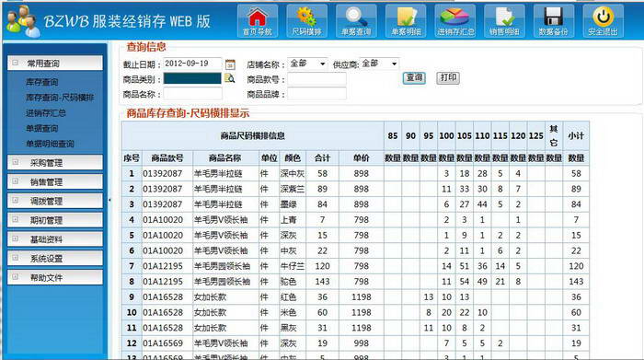Open the 销售明细 toolbar icon
644x360 pixels.
[504, 20]
